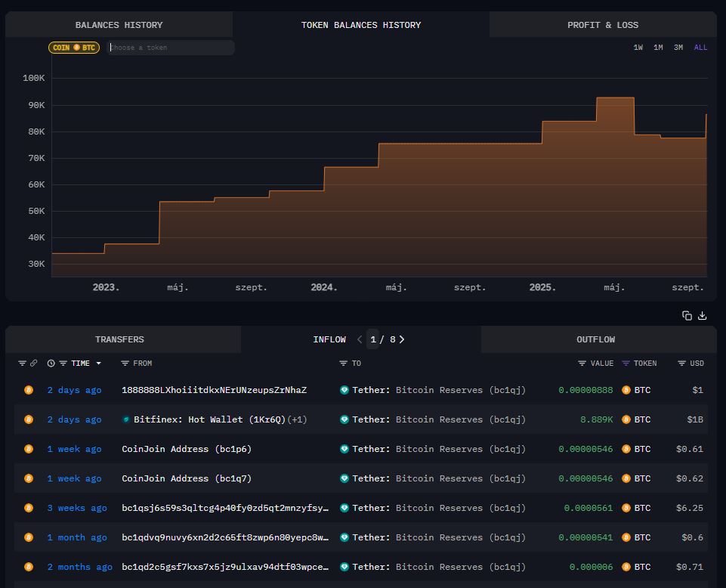Viewport: 726px width, 588px height.
Task: Click the link icon in the table header
Action: click(x=33, y=364)
